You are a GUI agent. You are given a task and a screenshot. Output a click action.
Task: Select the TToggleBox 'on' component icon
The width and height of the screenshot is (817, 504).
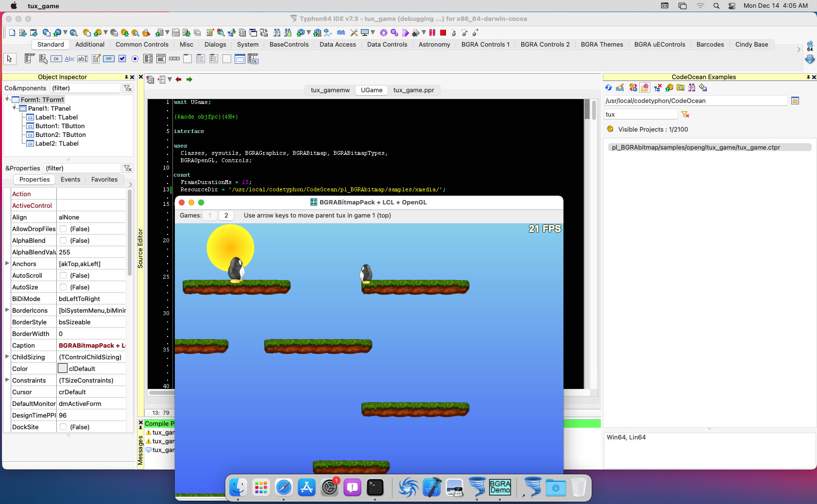(x=109, y=59)
